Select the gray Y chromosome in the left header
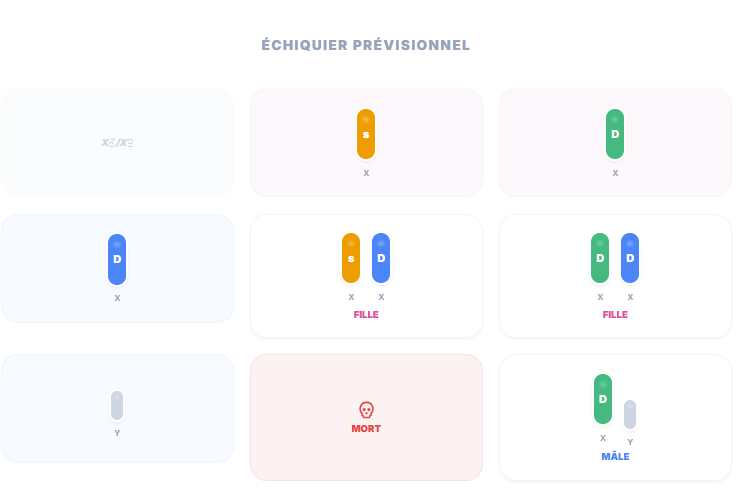 [x=117, y=406]
